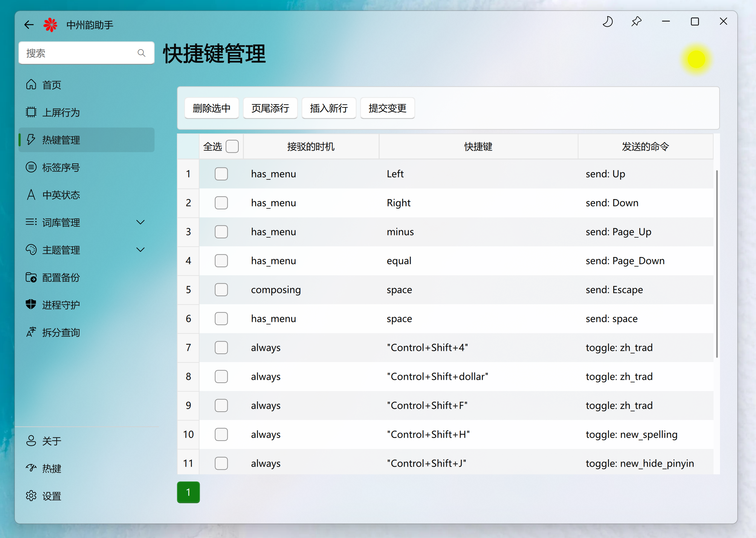Click the search magnifier icon
This screenshot has height=538, width=756.
(x=142, y=53)
